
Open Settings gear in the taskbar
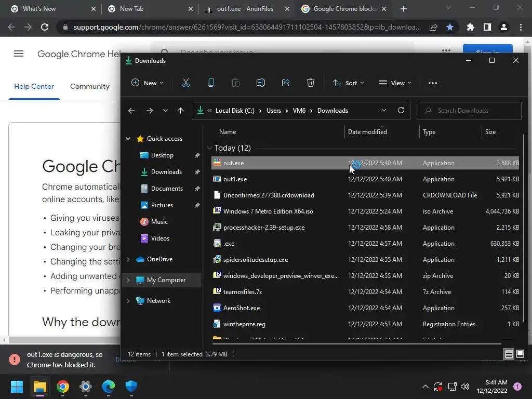pyautogui.click(x=86, y=387)
